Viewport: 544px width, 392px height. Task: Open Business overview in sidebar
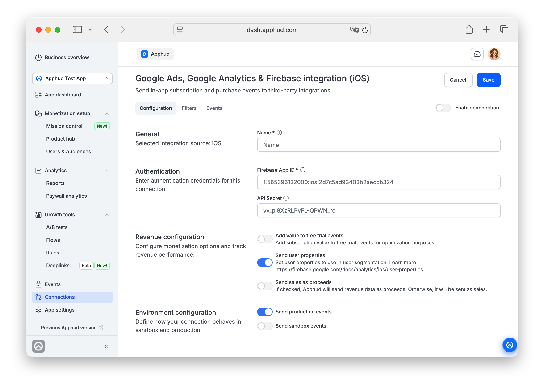(67, 58)
